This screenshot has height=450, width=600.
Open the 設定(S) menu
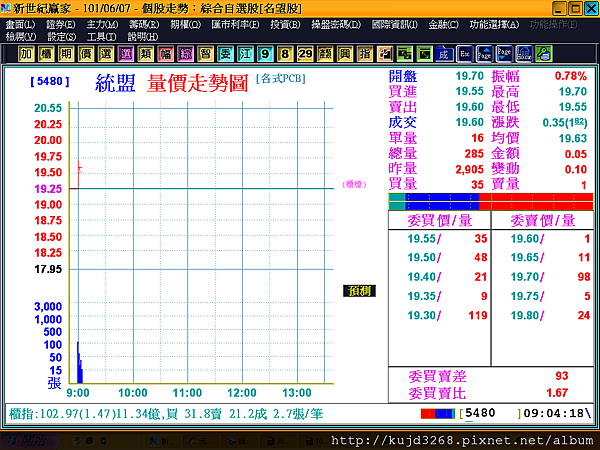[x=62, y=37]
